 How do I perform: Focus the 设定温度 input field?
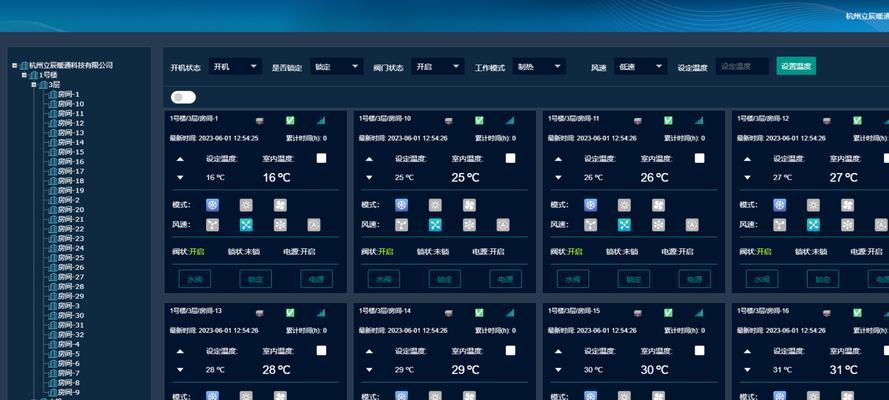point(742,66)
